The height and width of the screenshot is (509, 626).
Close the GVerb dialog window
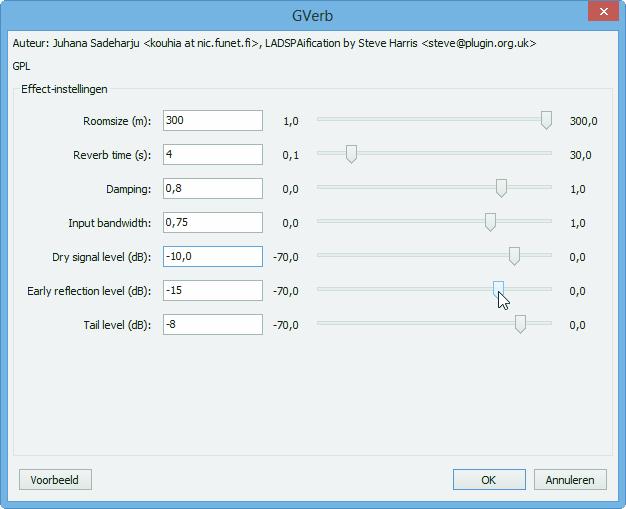(x=601, y=12)
